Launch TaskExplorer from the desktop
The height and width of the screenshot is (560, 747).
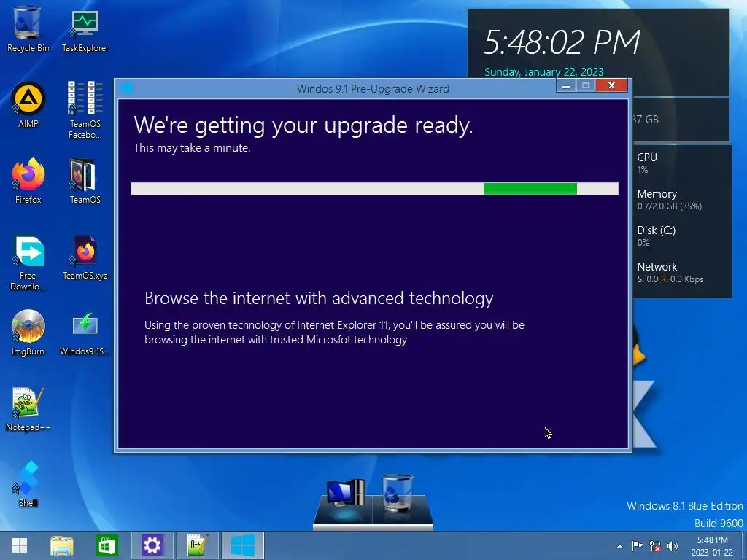pos(85,31)
